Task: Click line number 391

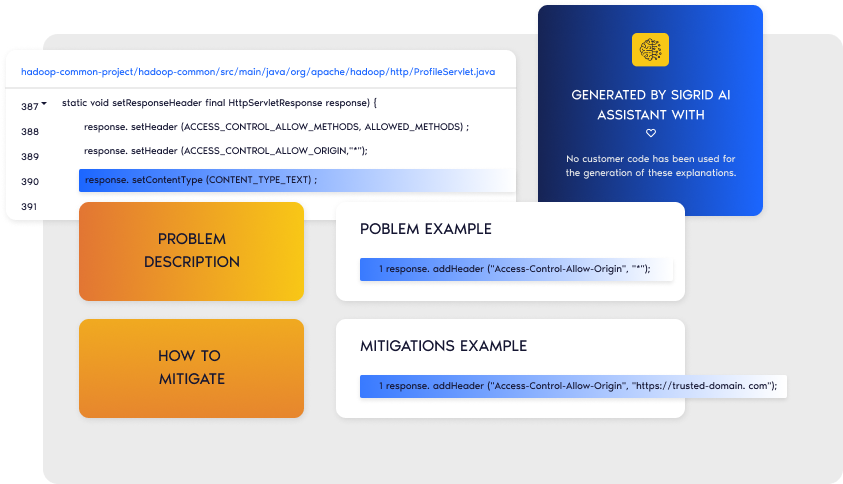Action: 29,207
